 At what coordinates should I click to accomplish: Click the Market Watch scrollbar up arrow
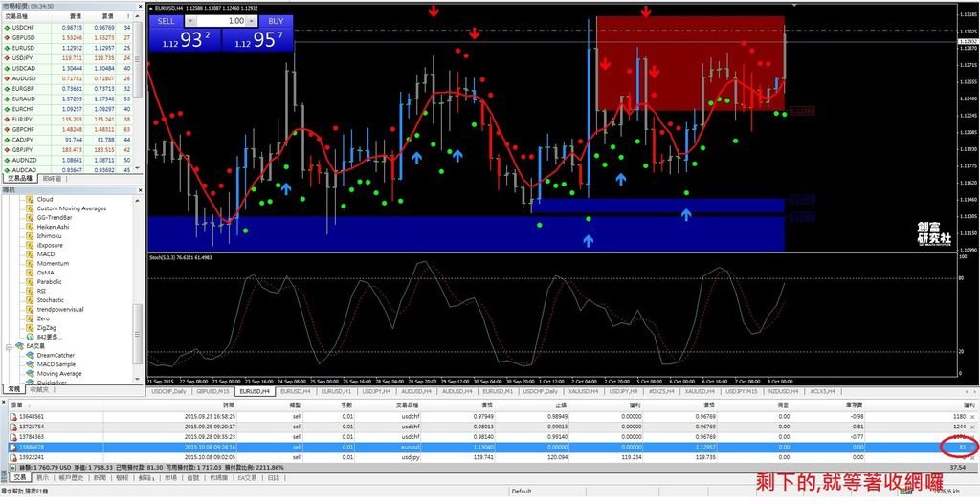pos(137,16)
